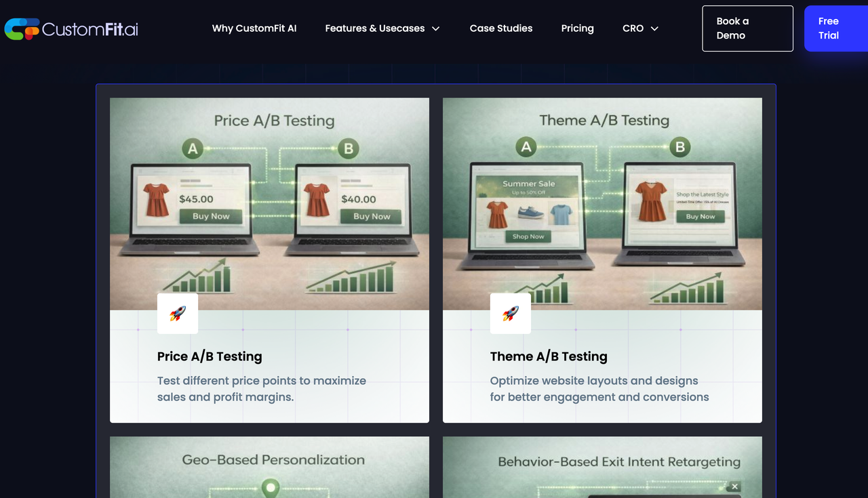This screenshot has height=498, width=868.
Task: Click the Features & Usecases menu label
Action: 374,28
